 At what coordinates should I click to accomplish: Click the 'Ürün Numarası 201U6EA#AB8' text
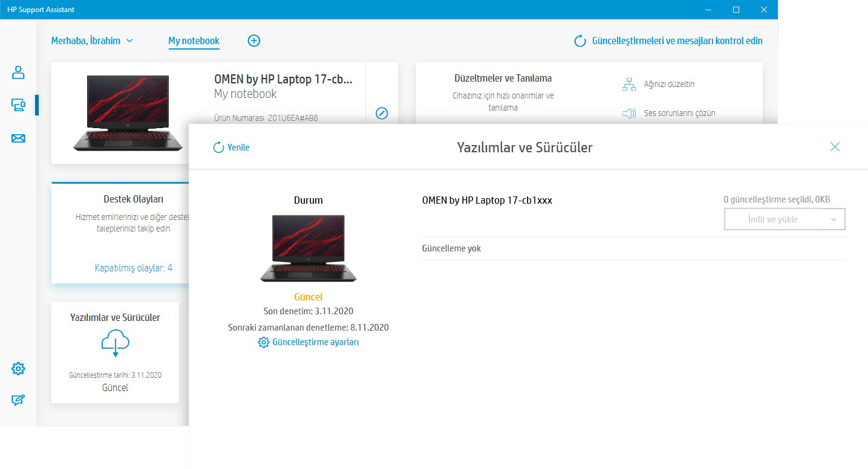pos(266,118)
